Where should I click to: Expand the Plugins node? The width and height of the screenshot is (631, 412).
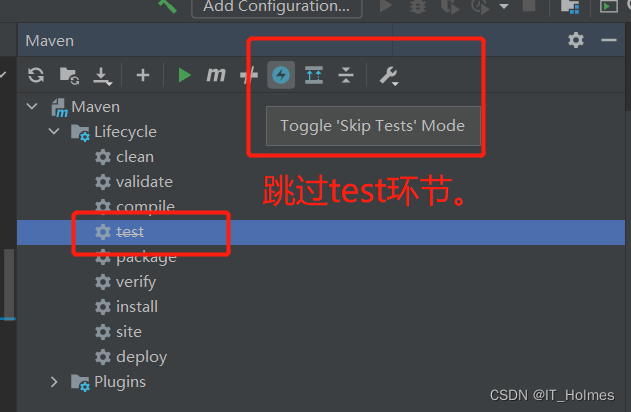pos(54,382)
